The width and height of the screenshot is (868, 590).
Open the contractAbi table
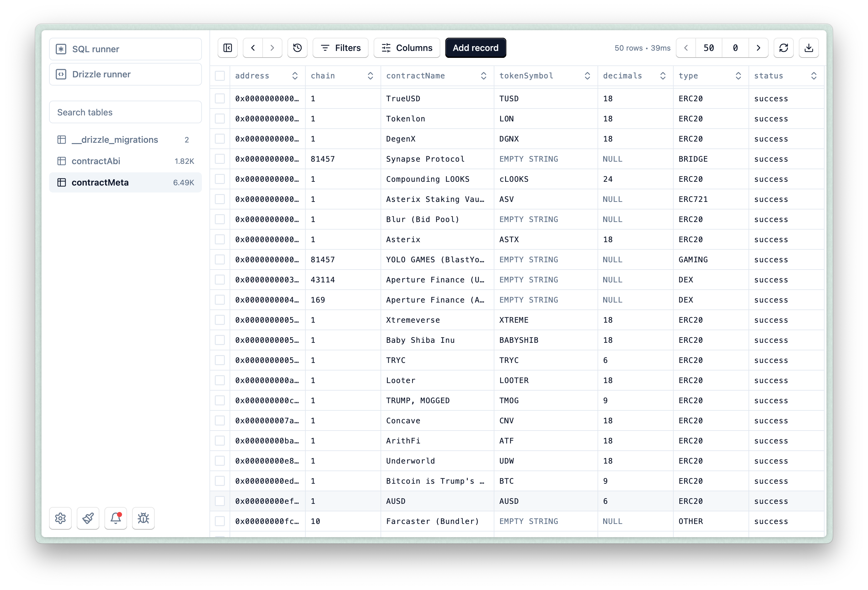(125, 161)
